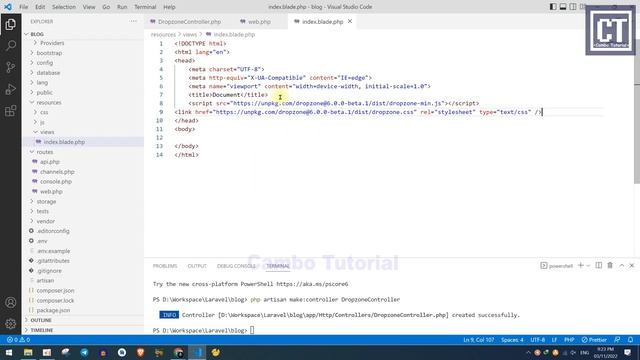The width and height of the screenshot is (640, 360).
Task: Open the new terminal profile dropdown arrow
Action: [x=588, y=266]
